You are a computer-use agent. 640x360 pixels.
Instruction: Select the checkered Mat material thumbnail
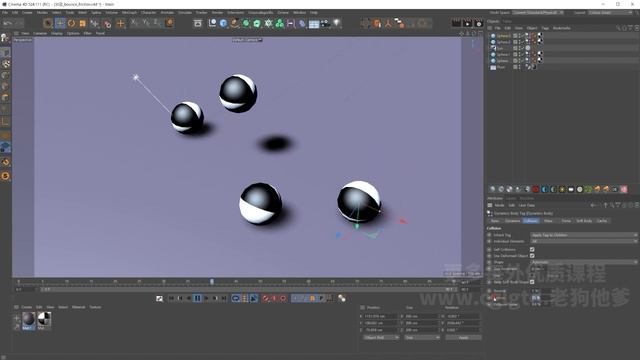coord(44,320)
